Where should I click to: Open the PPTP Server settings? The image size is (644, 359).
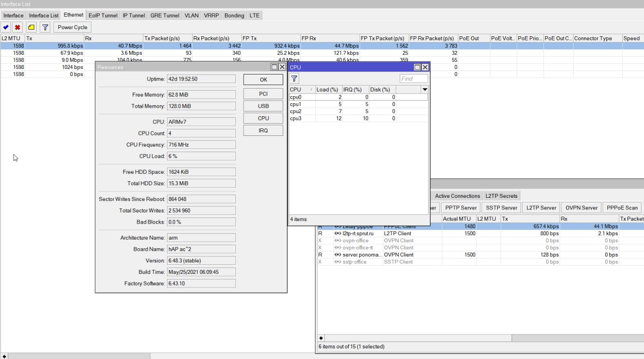pos(461,207)
